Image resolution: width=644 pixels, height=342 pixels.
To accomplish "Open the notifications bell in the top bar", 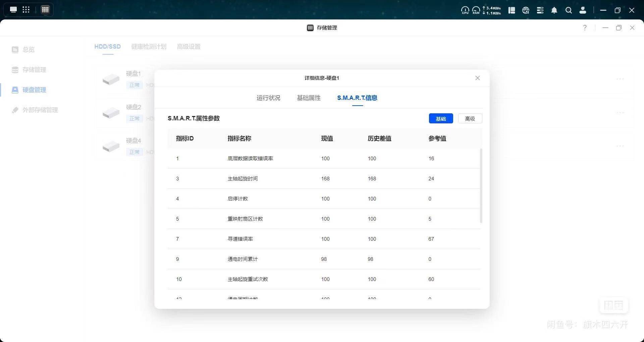I will pos(554,10).
